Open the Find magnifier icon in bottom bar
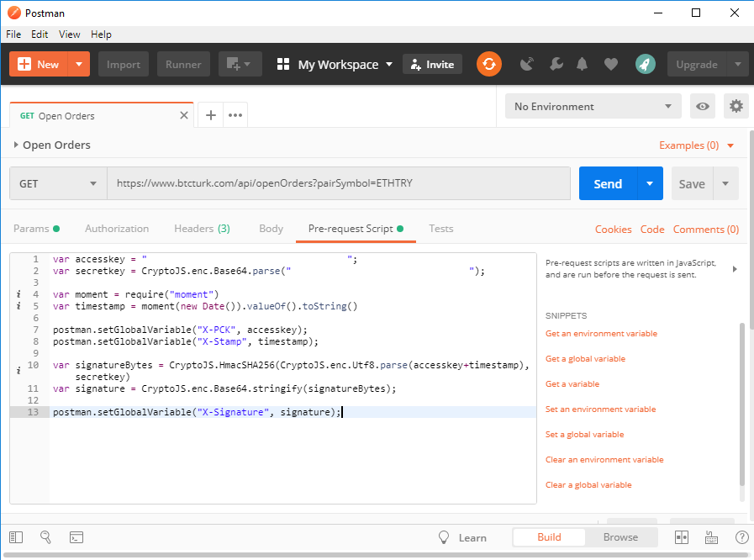The image size is (754, 560). pos(45,537)
